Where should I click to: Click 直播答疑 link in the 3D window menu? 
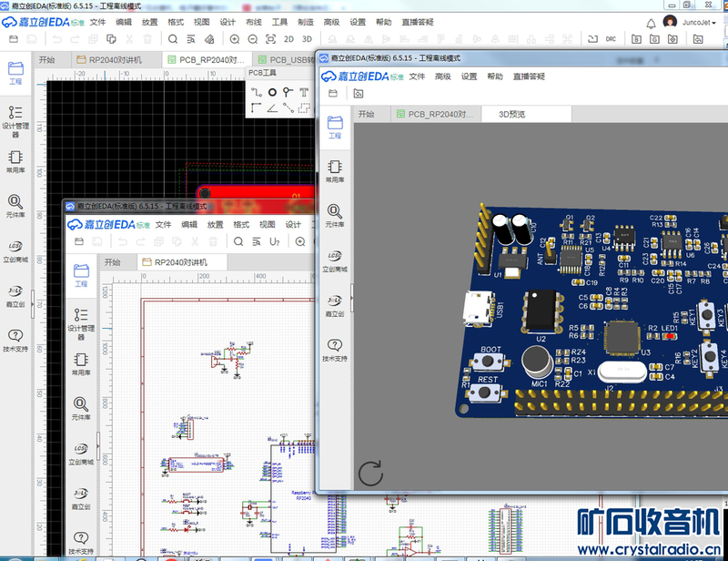click(x=529, y=76)
